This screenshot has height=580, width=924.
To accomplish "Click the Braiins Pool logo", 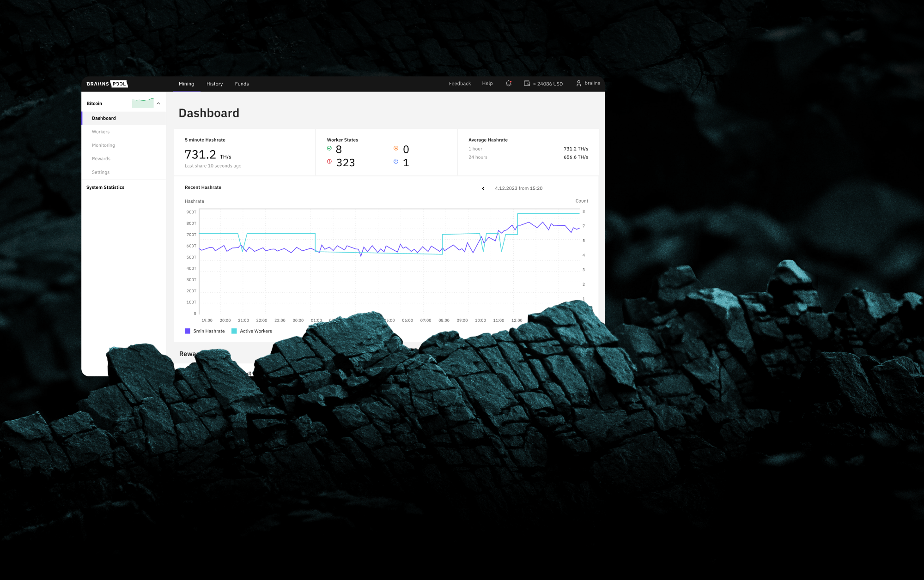I will pyautogui.click(x=107, y=84).
